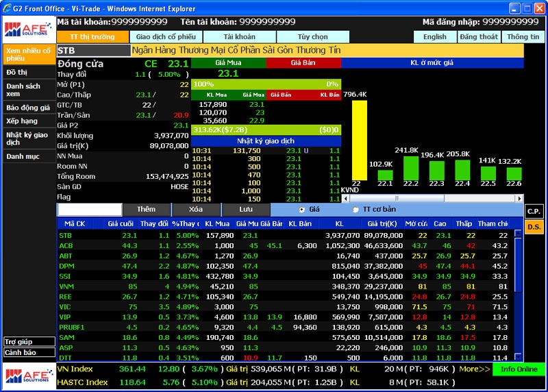Viewport: 548px width, 392px height.
Task: Click the green 241.8K volume bar at 22.2
Action: [x=410, y=168]
